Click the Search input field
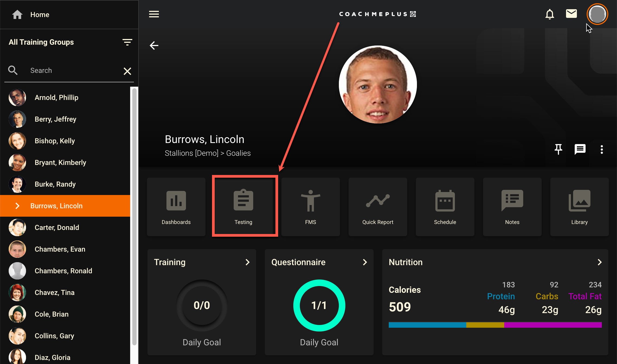Viewport: 617px width, 364px height. tap(73, 70)
